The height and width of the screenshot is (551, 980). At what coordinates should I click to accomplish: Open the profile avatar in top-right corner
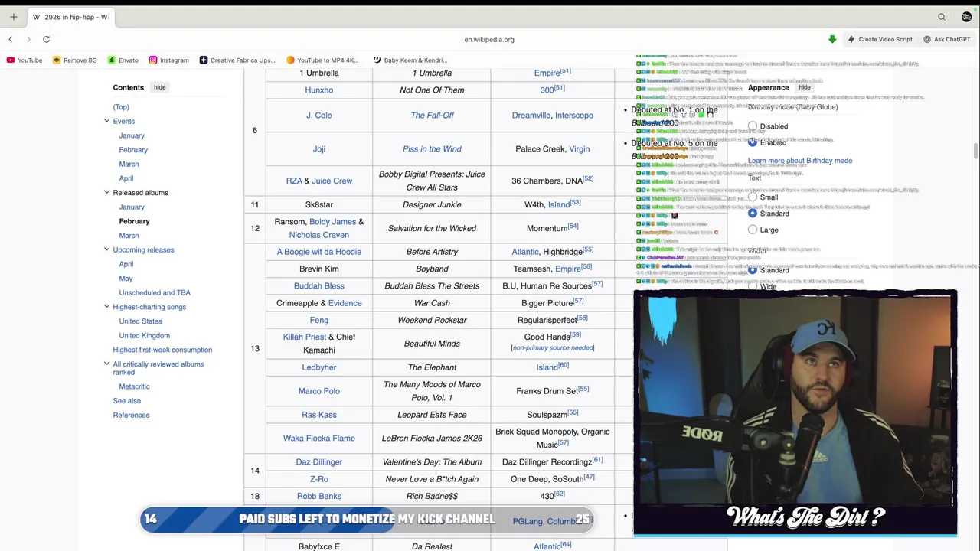[966, 17]
